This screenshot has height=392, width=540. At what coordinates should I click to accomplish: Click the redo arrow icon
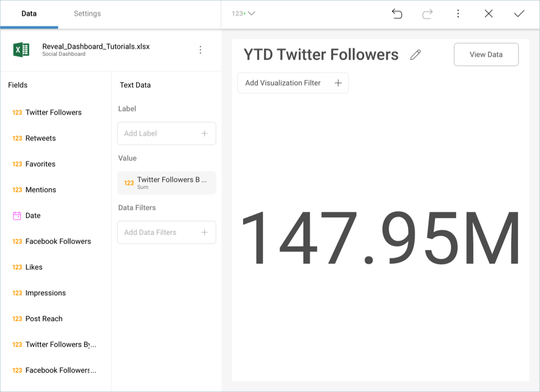(x=427, y=14)
